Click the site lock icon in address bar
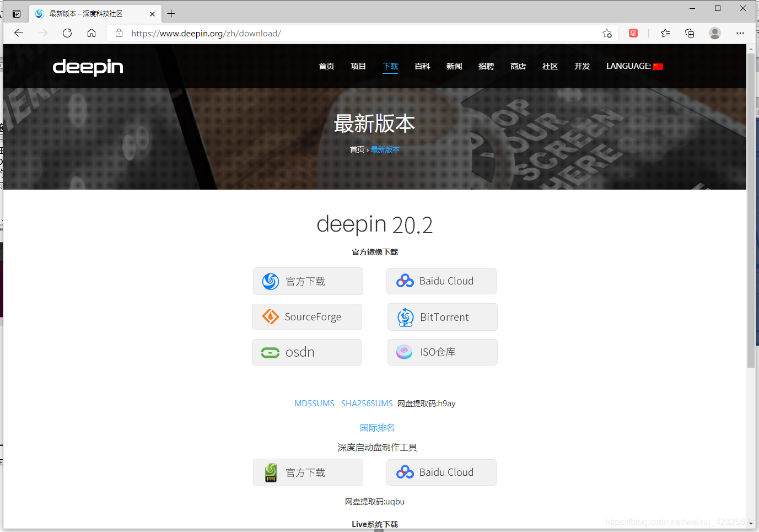This screenshot has width=759, height=532. pos(119,33)
